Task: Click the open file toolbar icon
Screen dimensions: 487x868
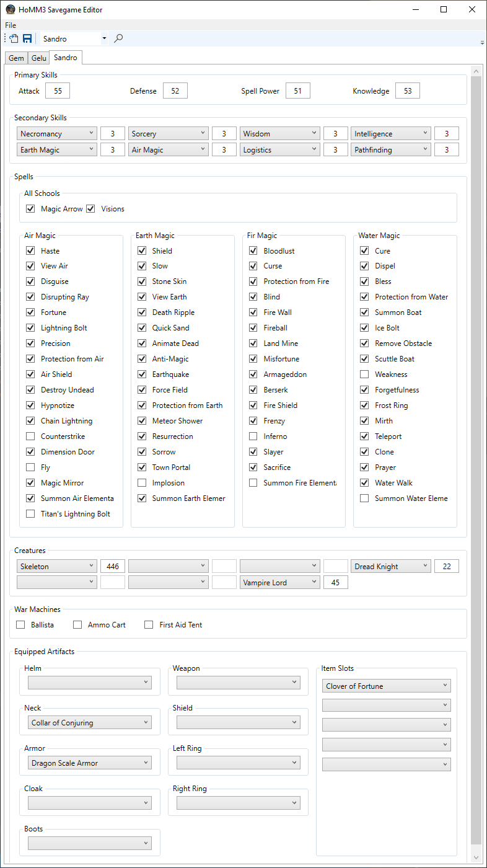Action: [14, 38]
